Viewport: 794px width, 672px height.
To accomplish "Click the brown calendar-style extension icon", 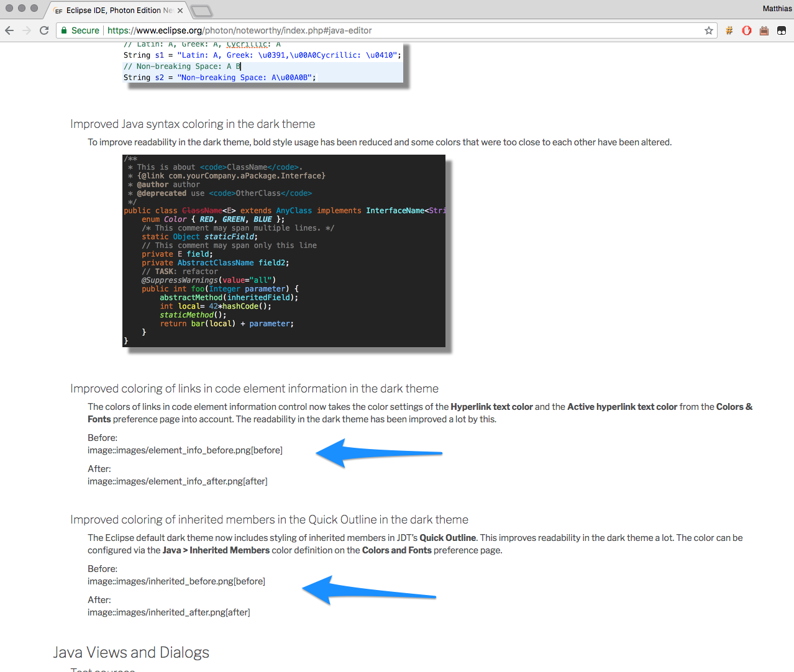I will click(764, 30).
